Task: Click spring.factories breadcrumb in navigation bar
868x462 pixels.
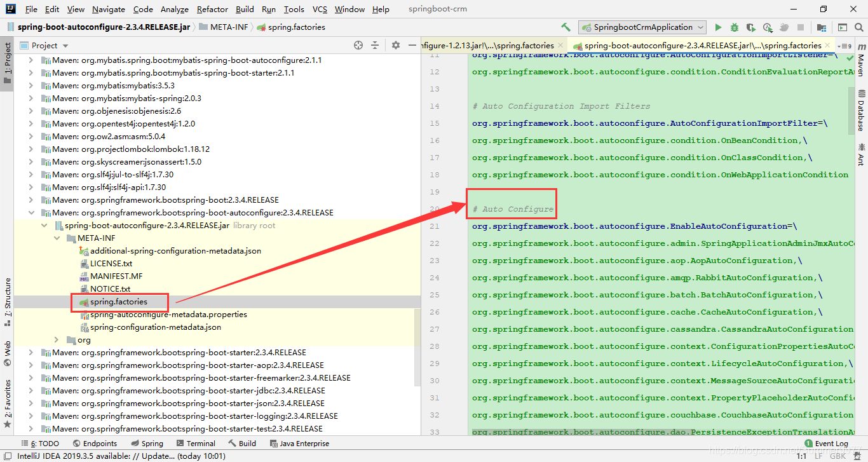Action: (x=292, y=27)
